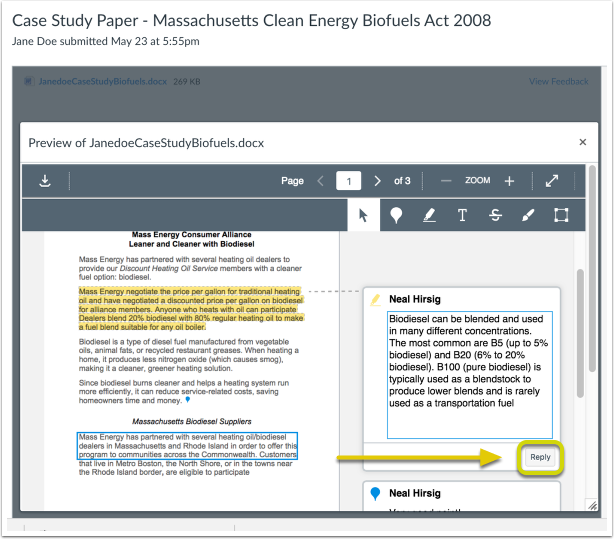Image resolution: width=614 pixels, height=539 pixels.
Task: Click the 'of 3' page count label
Action: [x=402, y=181]
